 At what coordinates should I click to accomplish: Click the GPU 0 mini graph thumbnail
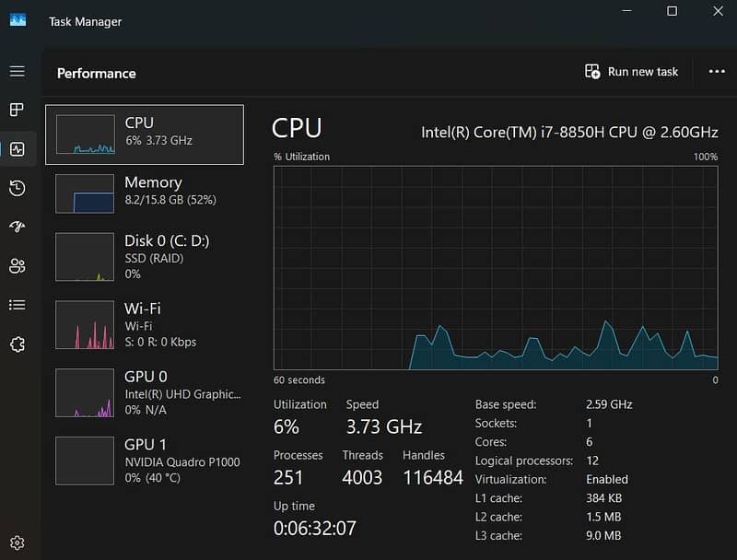coord(85,392)
